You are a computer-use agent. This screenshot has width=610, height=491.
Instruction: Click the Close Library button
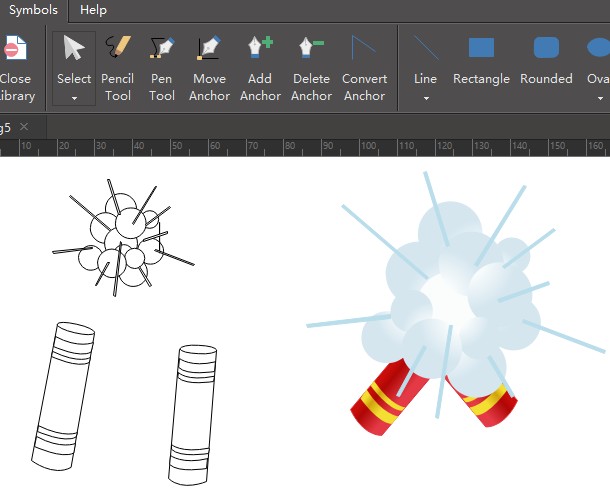point(15,66)
